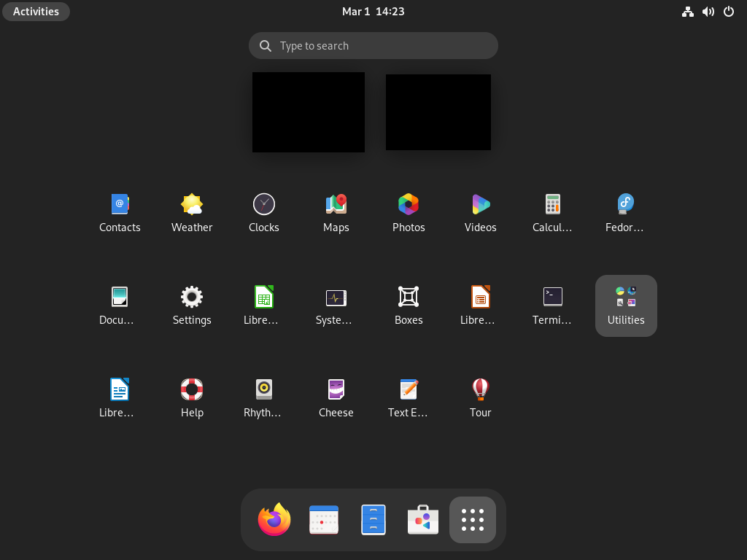The width and height of the screenshot is (747, 560).
Task: Launch LibreOffice Calc with green spreadsheet icon
Action: coord(264,306)
